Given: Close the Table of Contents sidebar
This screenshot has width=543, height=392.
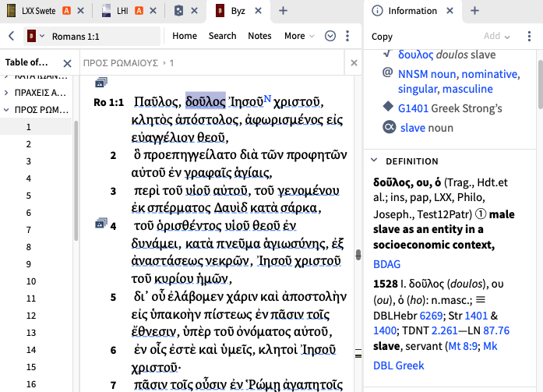Looking at the screenshot, I should click(67, 63).
